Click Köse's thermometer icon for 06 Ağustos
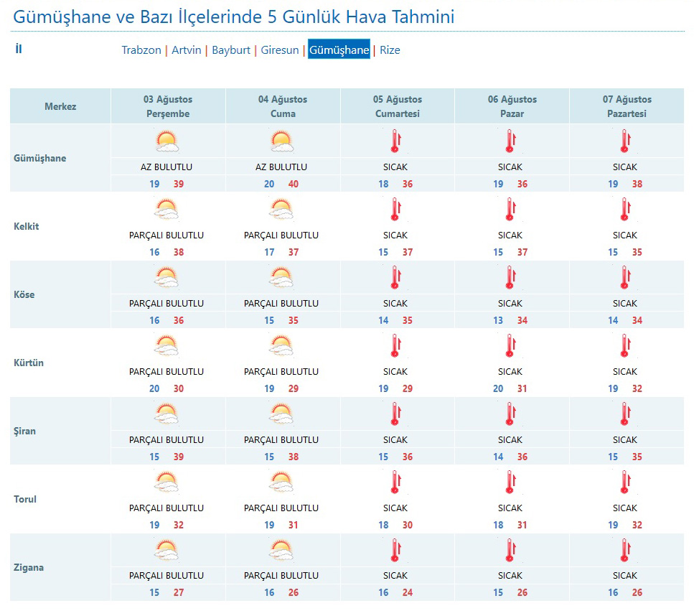Viewport: 694px width, 616px height. pyautogui.click(x=510, y=278)
